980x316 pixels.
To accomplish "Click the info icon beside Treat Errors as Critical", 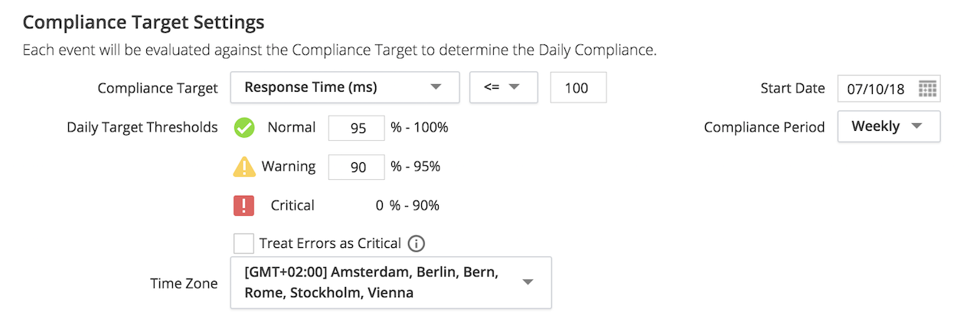I will [416, 243].
